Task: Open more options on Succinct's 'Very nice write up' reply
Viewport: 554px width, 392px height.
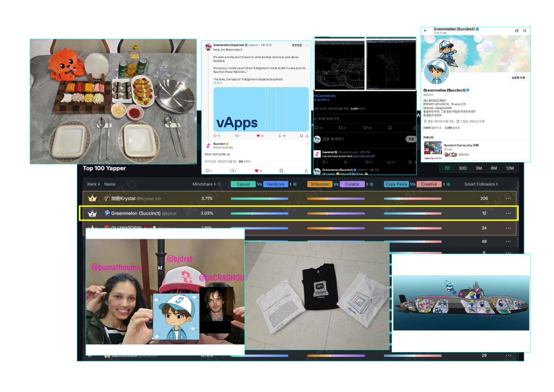Action: tap(307, 144)
